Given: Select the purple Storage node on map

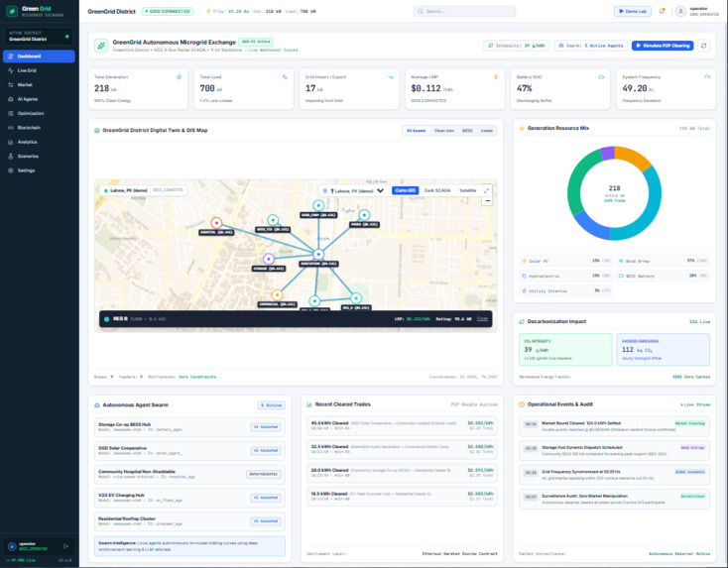Looking at the screenshot, I should click(269, 259).
